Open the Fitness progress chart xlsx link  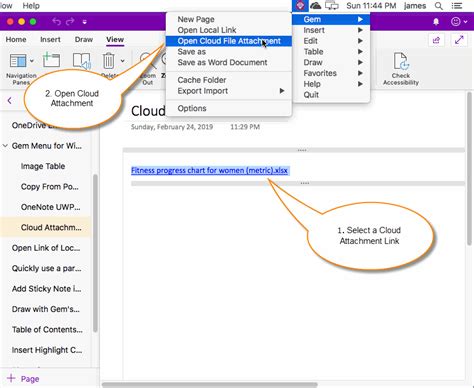click(209, 170)
